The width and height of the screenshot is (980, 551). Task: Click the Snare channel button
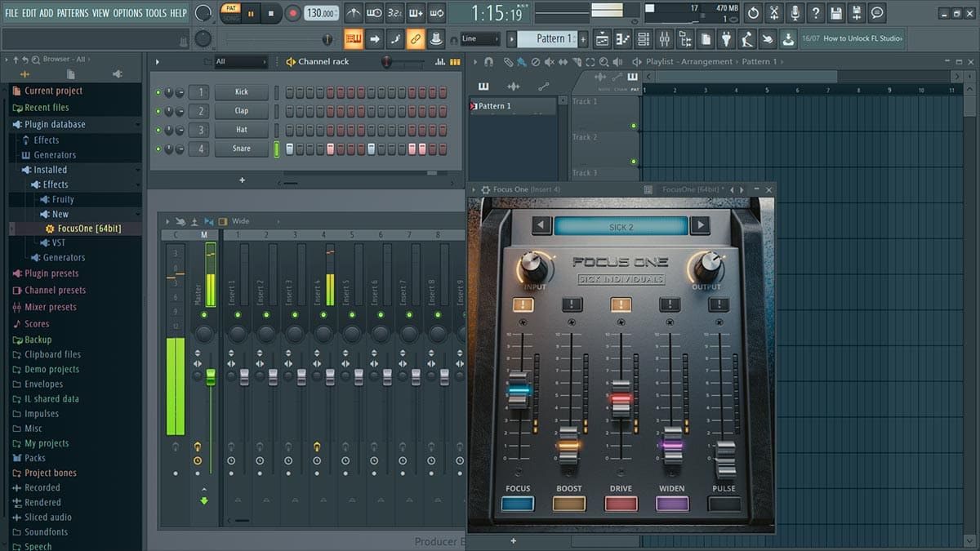[242, 149]
